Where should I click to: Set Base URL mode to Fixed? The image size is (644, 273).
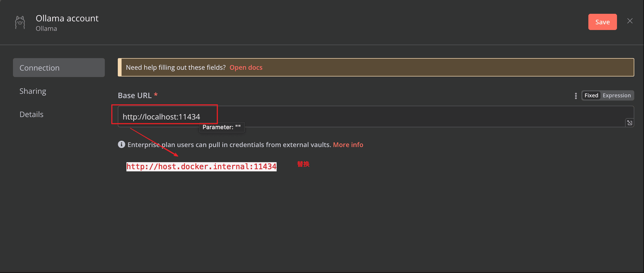591,95
